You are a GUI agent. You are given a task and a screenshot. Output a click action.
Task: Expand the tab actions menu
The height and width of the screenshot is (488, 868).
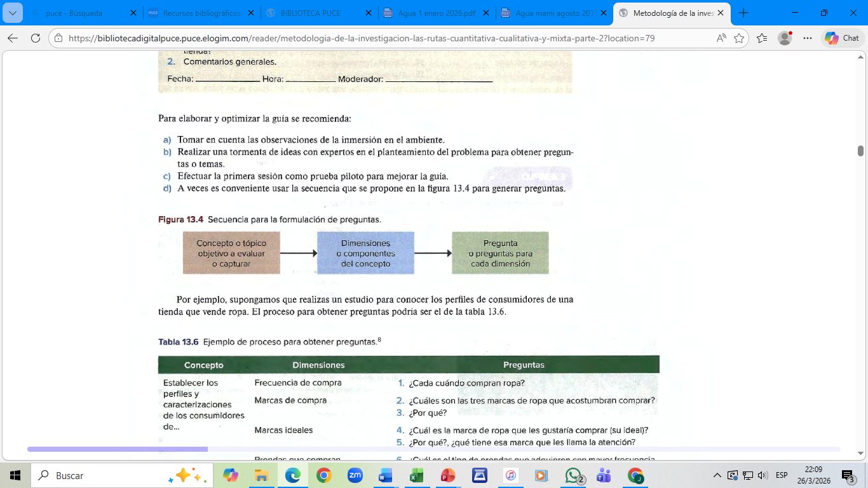[13, 13]
